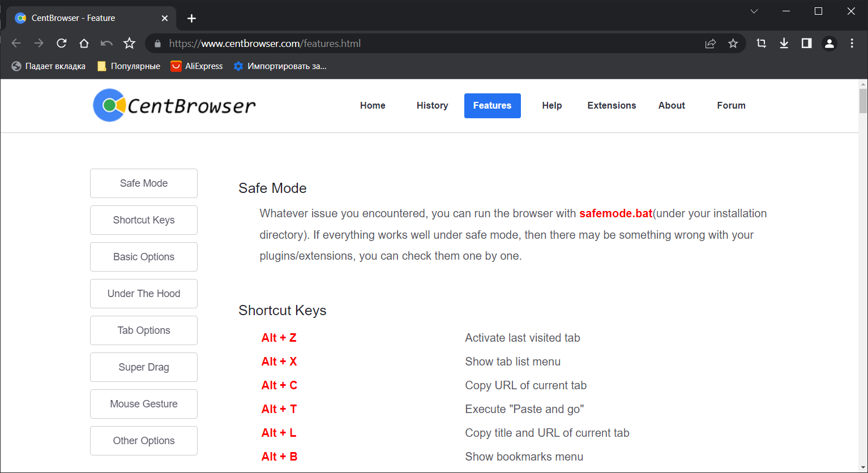Open the three-dot browser menu

point(852,44)
